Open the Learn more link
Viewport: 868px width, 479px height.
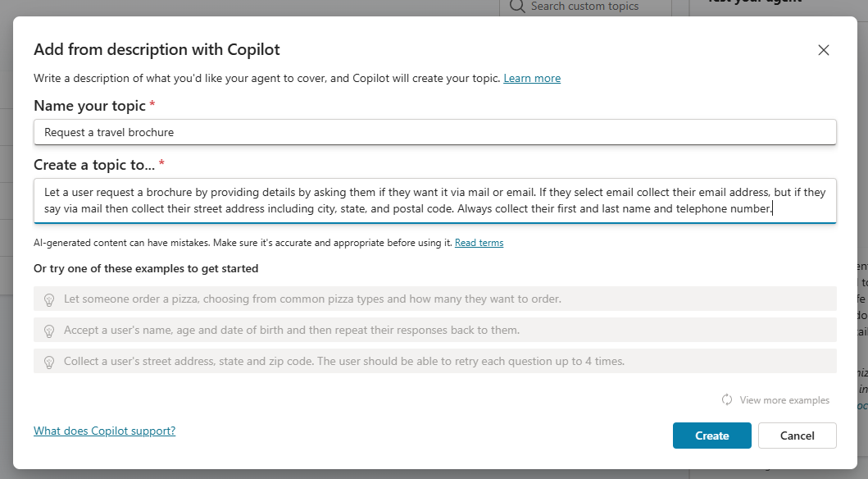531,78
